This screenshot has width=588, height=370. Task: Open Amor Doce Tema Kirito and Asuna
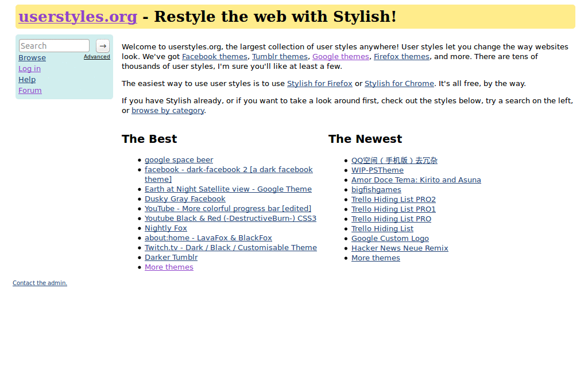[x=416, y=180]
